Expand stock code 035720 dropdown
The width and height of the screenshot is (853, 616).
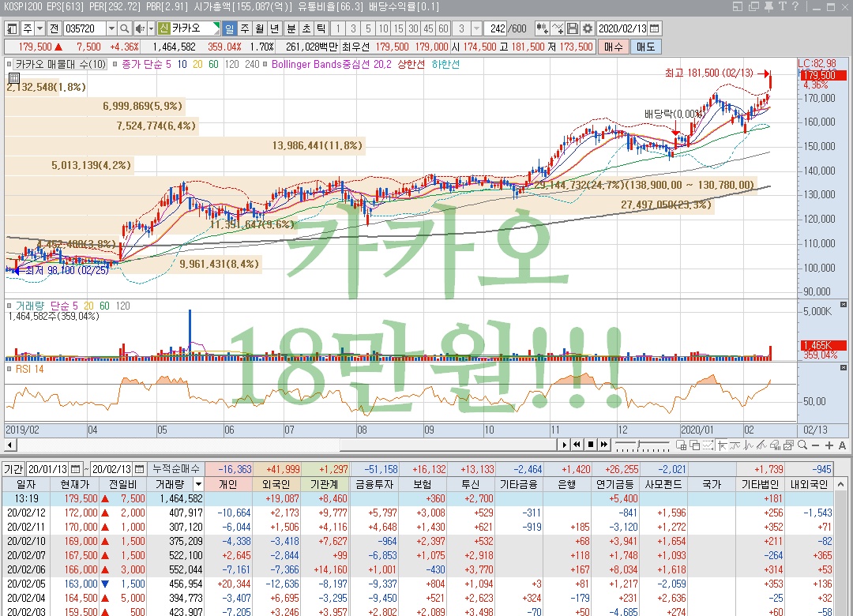pyautogui.click(x=111, y=29)
